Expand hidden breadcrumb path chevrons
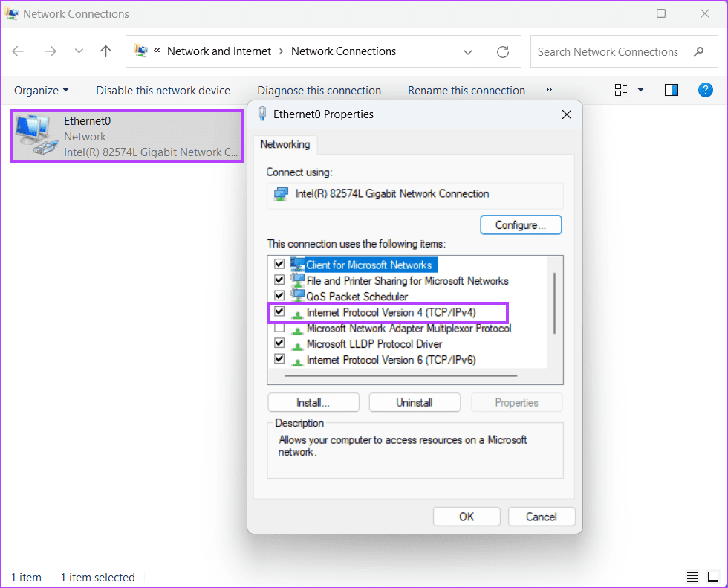The width and height of the screenshot is (728, 588). (x=157, y=50)
